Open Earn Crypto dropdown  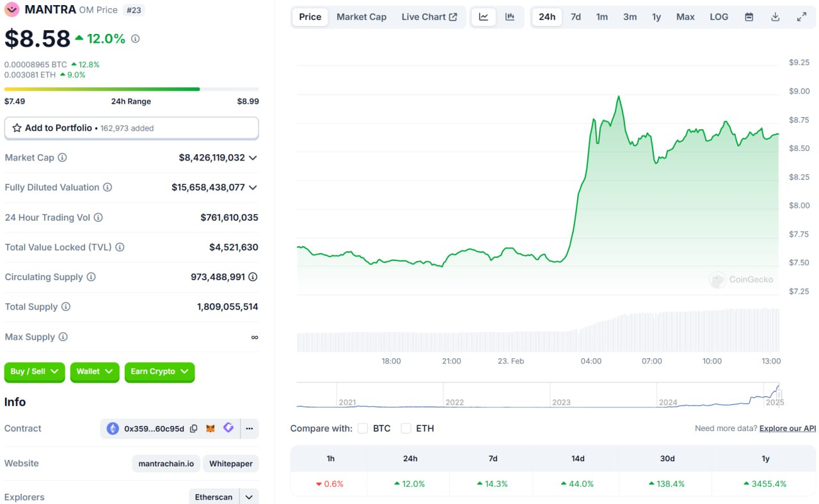(x=159, y=372)
